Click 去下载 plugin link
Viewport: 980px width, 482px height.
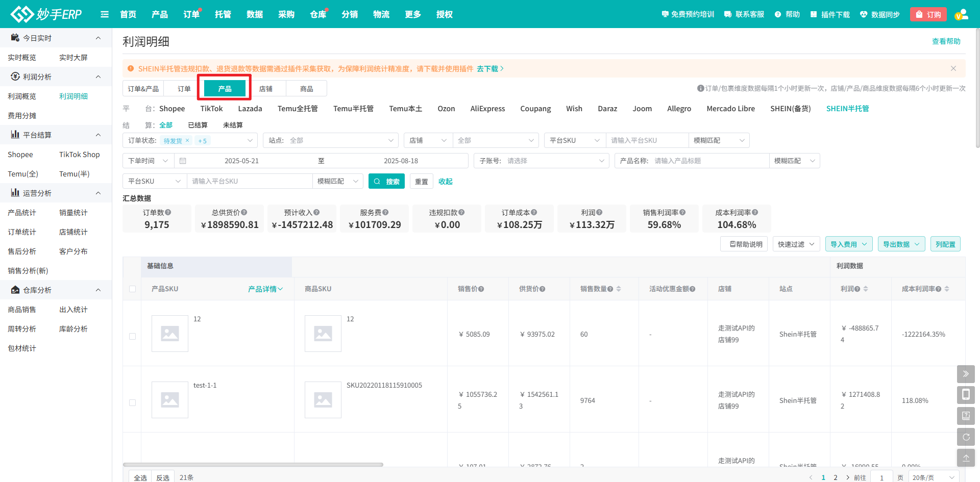(x=490, y=68)
